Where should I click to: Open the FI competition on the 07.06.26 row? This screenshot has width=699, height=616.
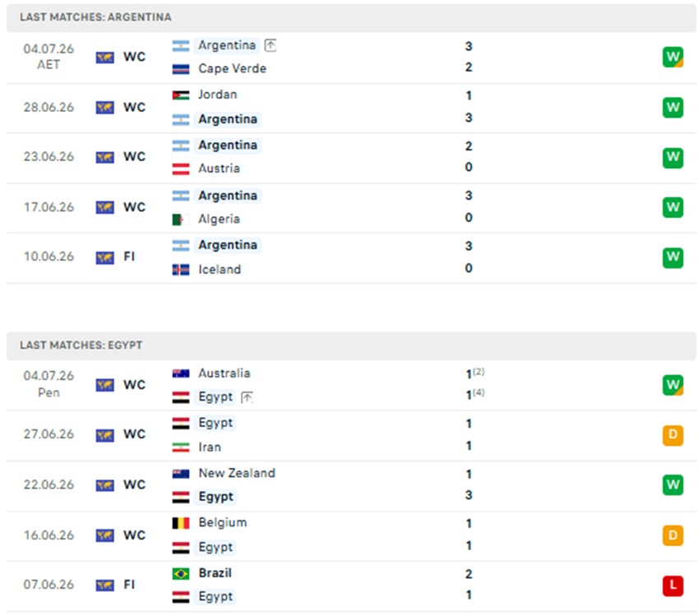pos(129,585)
